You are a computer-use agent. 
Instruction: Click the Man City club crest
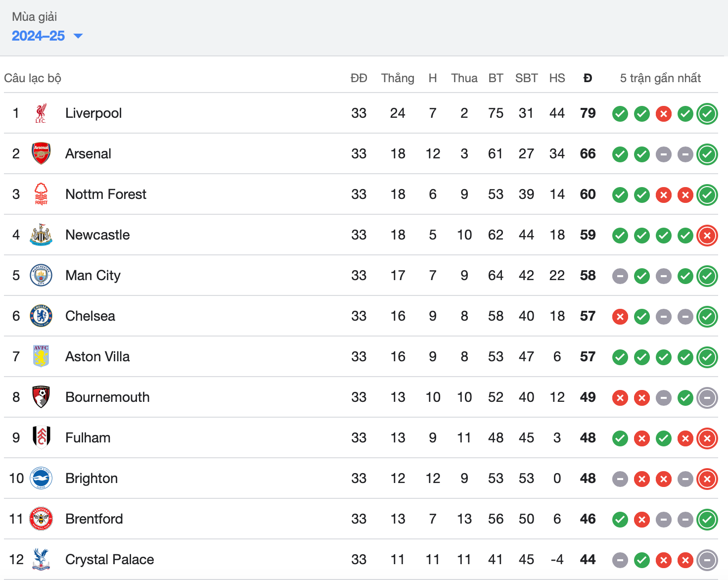pos(41,275)
